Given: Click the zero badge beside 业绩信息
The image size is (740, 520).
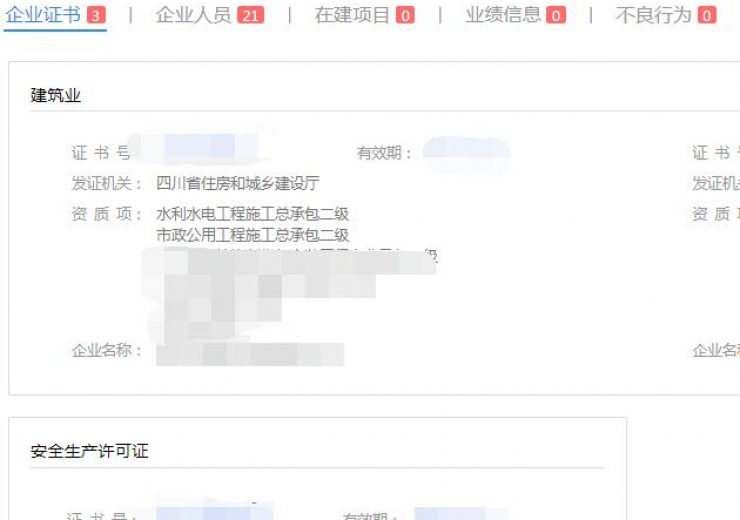Looking at the screenshot, I should 556,16.
